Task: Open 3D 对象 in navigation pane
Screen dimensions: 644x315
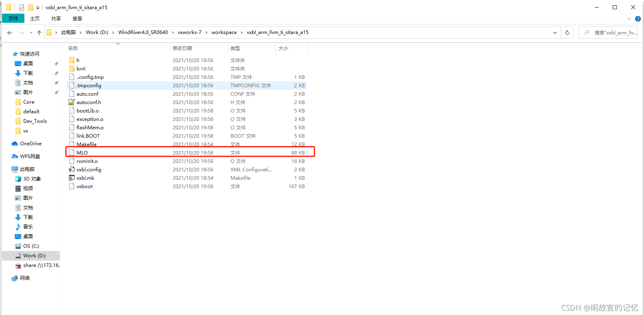Action: [32, 179]
